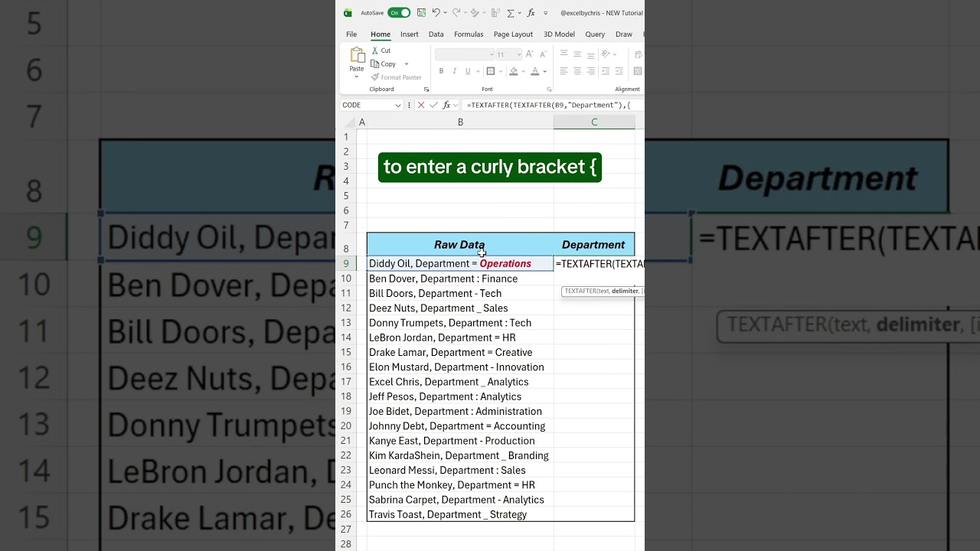Apply Italic formatting

point(454,71)
